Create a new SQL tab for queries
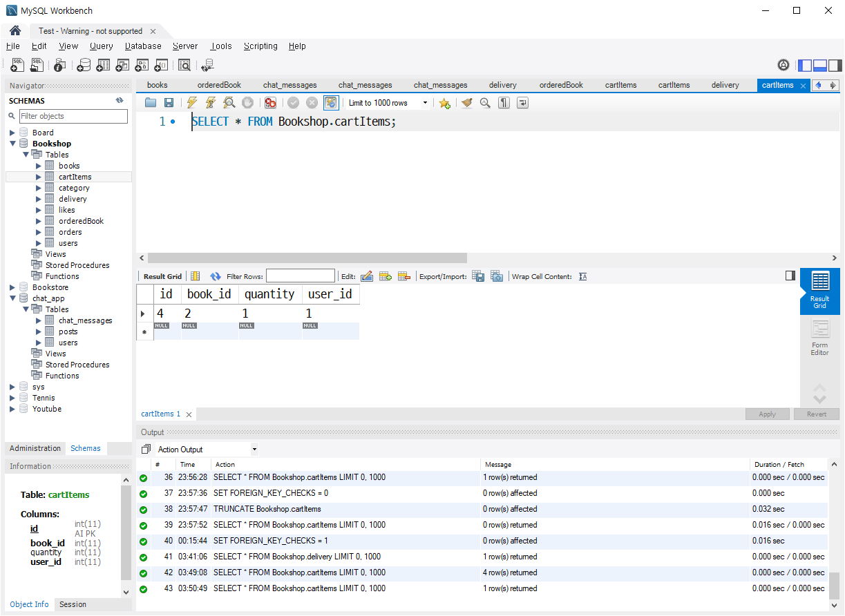Screen dimensions: 845x616 point(18,65)
